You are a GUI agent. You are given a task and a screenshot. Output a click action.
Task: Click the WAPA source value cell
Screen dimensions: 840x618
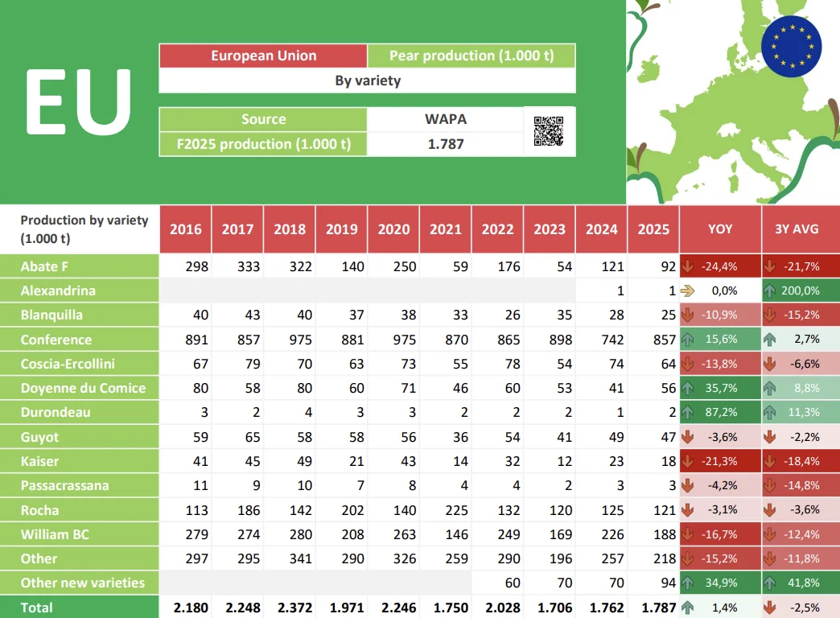pos(446,119)
